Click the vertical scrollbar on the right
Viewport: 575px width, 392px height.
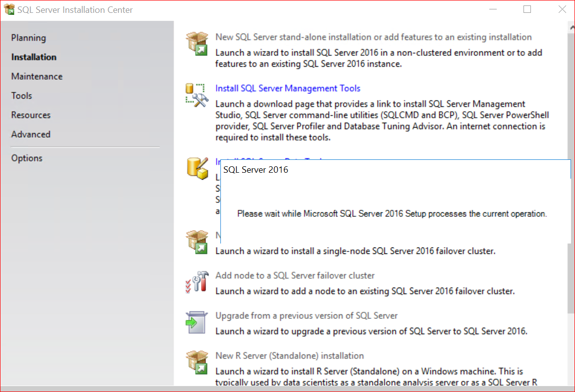[x=571, y=198]
